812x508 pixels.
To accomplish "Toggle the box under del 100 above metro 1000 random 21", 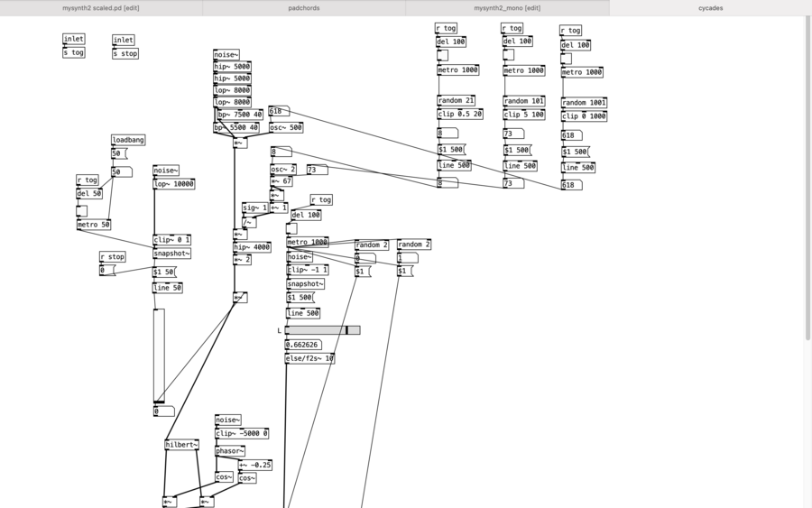I will coord(442,55).
